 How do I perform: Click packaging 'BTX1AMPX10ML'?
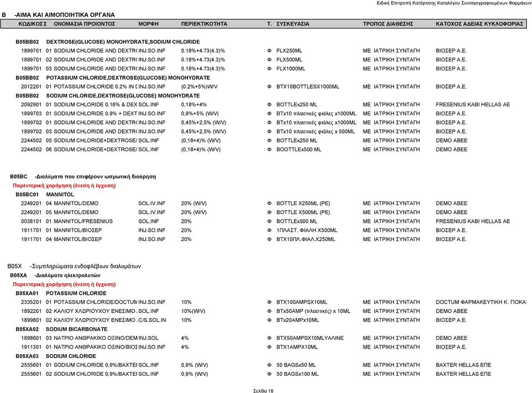[297, 347]
